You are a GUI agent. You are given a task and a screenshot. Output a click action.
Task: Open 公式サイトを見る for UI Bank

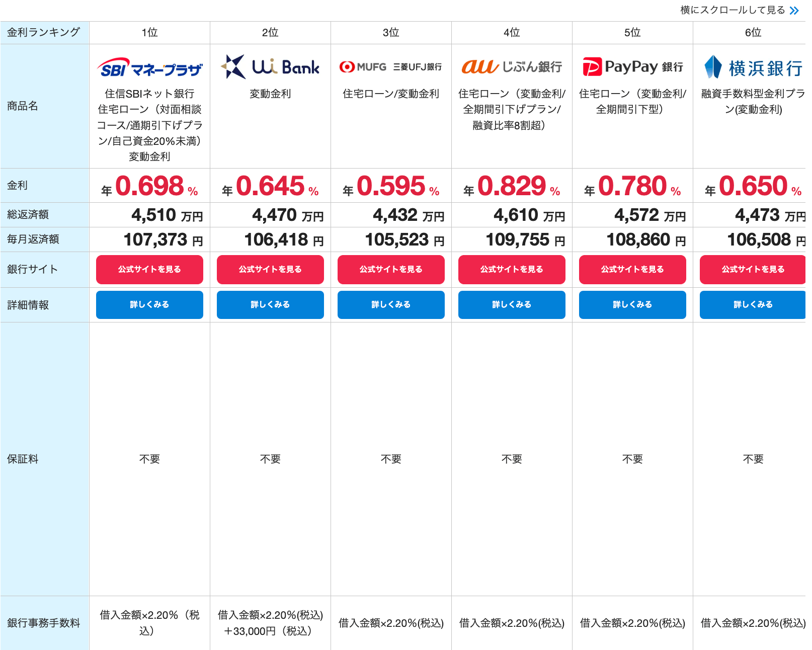(x=270, y=270)
